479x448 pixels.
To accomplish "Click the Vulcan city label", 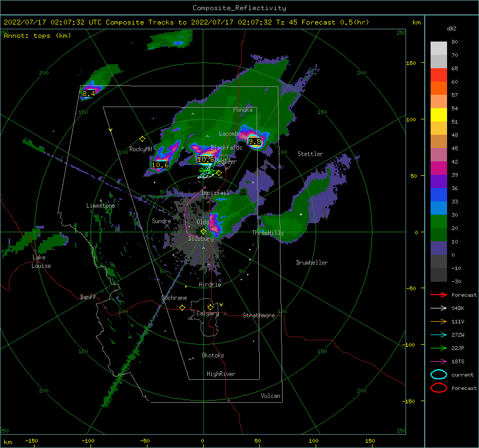I will point(270,396).
